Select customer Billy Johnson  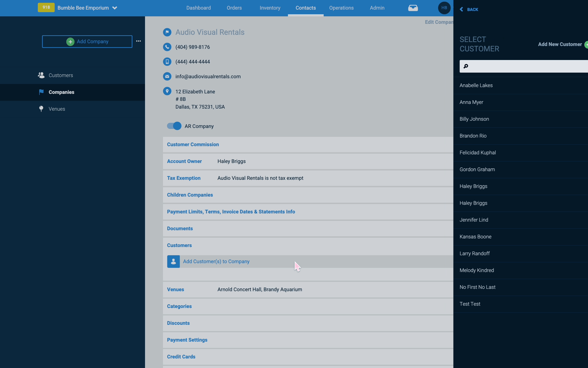click(x=521, y=119)
